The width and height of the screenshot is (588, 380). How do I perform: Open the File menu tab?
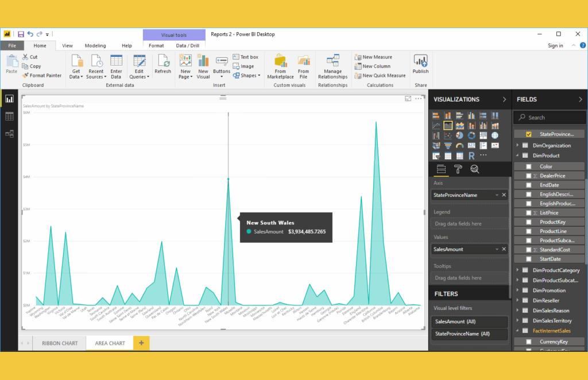(x=12, y=46)
